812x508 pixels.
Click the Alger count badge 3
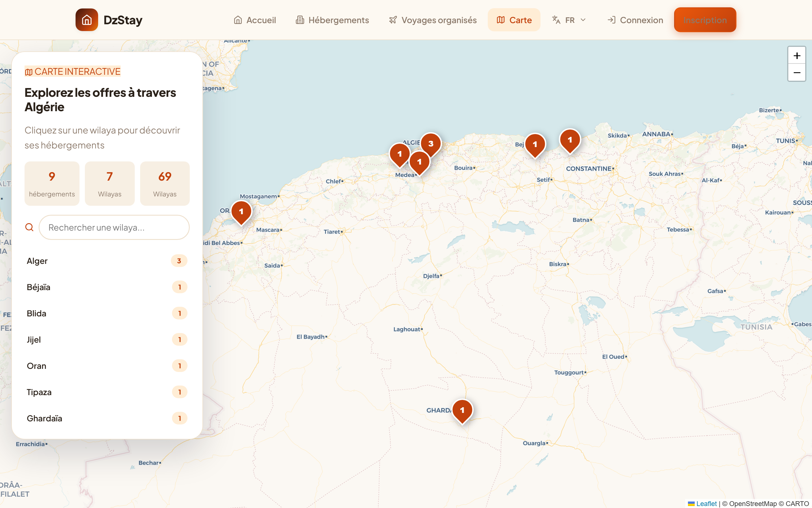(x=179, y=261)
